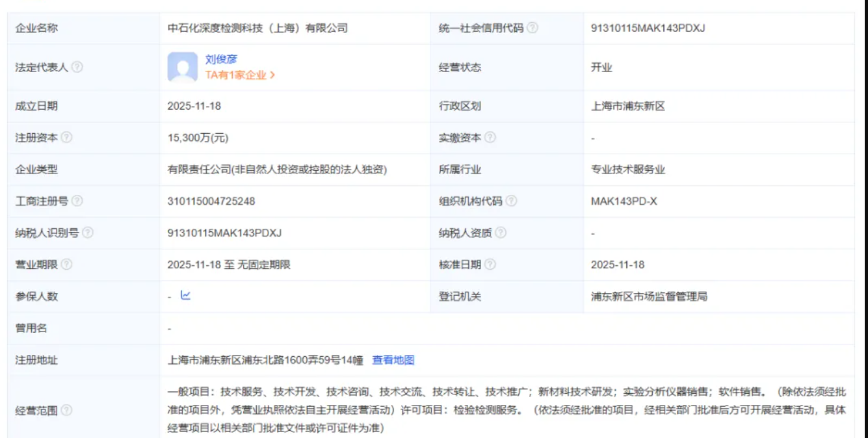Click the help icon next to 实缴资本
This screenshot has width=868, height=438.
492,137
